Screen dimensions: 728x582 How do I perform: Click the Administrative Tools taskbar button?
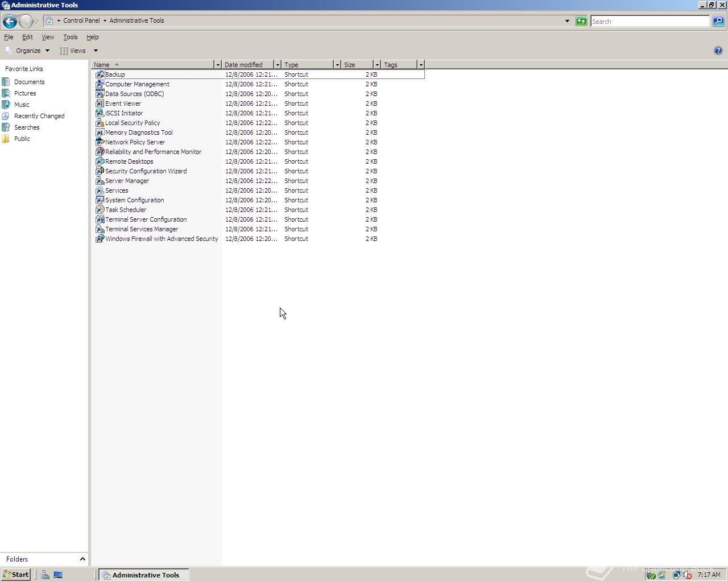coord(144,575)
